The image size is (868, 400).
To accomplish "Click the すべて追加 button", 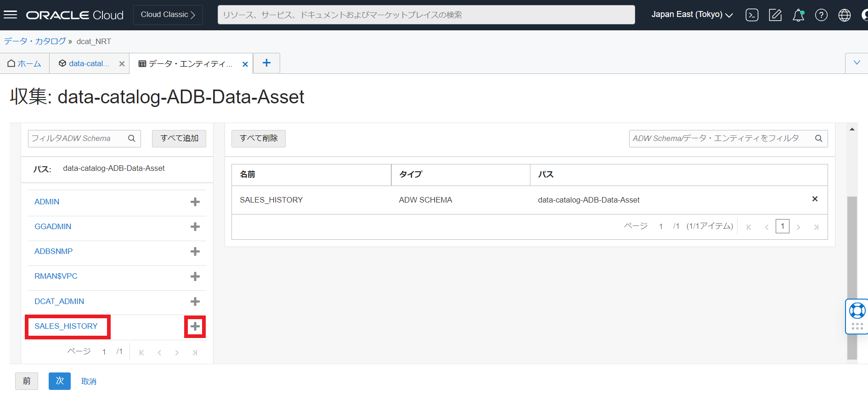I will point(179,138).
